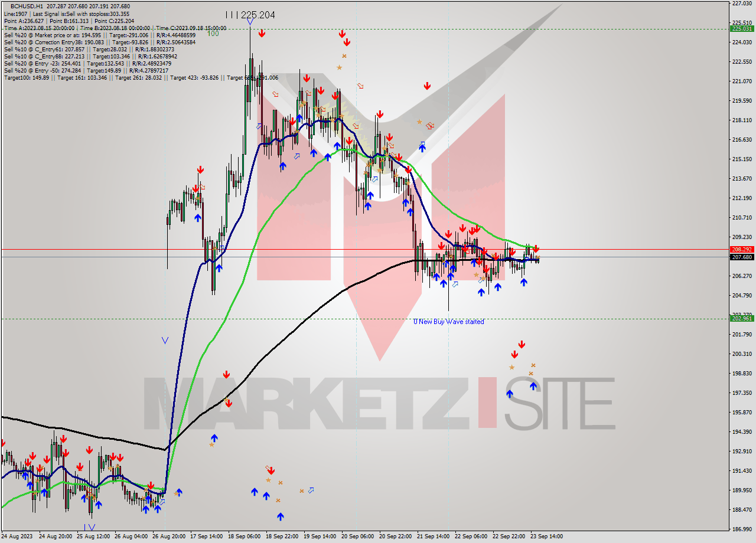Click the '24 Aug 2023' time axis label
Viewport: 756px width, 543px height.
pos(16,537)
